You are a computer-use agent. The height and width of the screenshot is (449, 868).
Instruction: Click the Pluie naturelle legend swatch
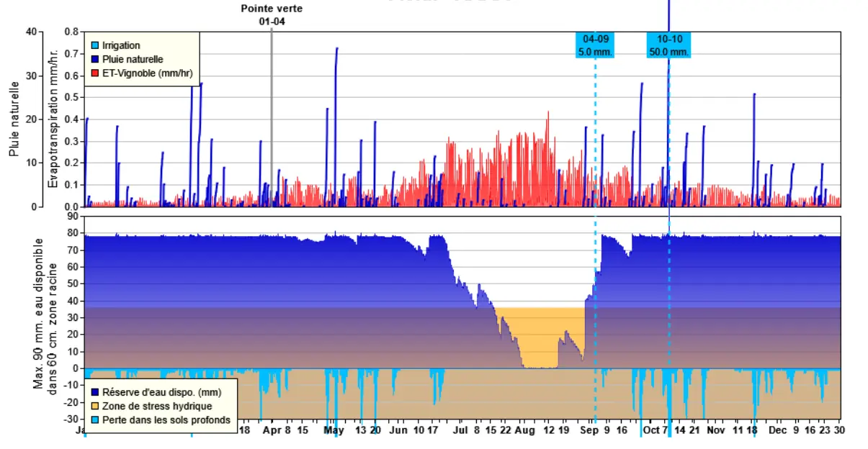click(x=94, y=59)
